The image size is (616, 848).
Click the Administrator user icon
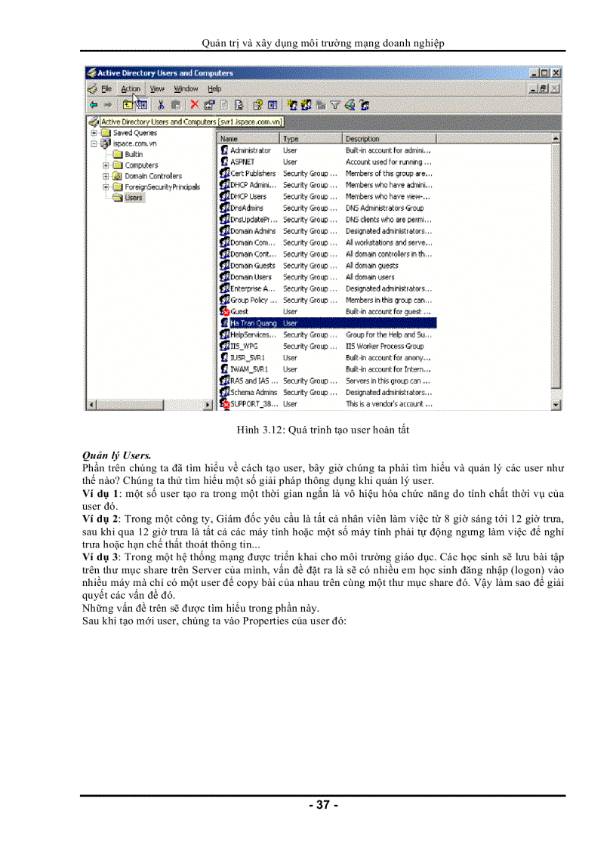tap(224, 150)
